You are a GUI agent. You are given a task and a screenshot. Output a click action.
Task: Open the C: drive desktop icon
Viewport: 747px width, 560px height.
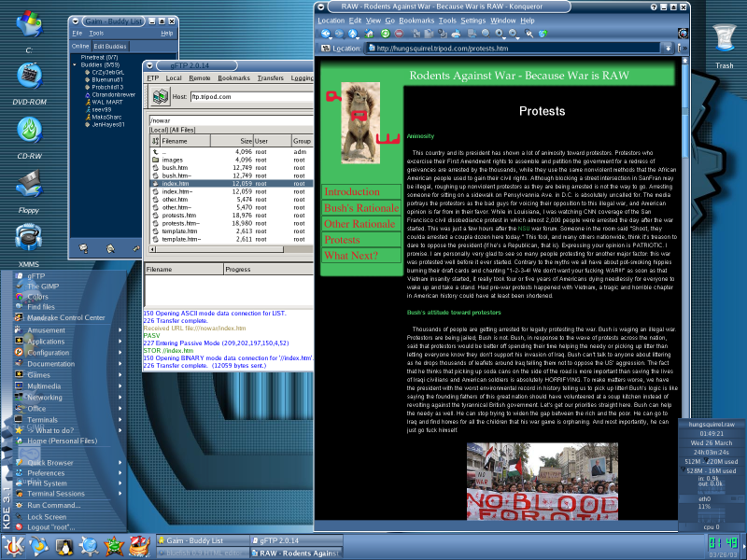point(30,24)
